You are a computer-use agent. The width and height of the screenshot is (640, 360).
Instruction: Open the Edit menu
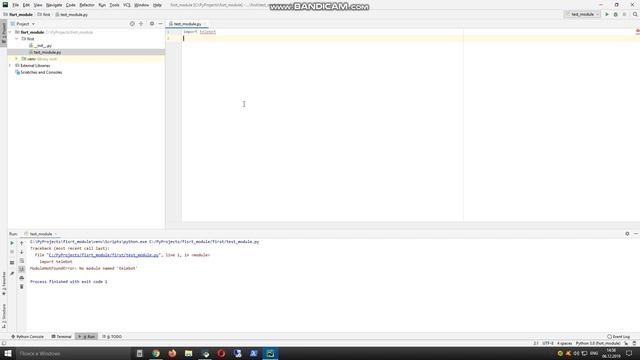(x=26, y=5)
